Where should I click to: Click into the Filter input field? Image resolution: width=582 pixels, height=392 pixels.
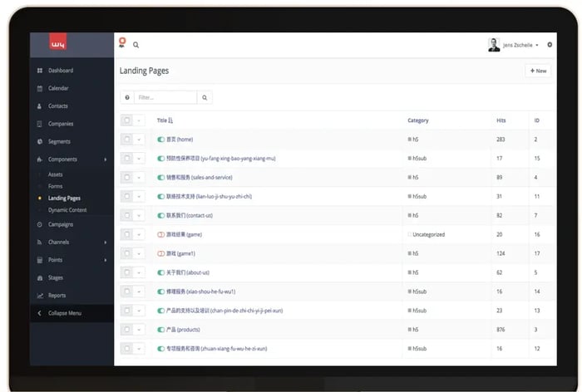click(x=165, y=97)
